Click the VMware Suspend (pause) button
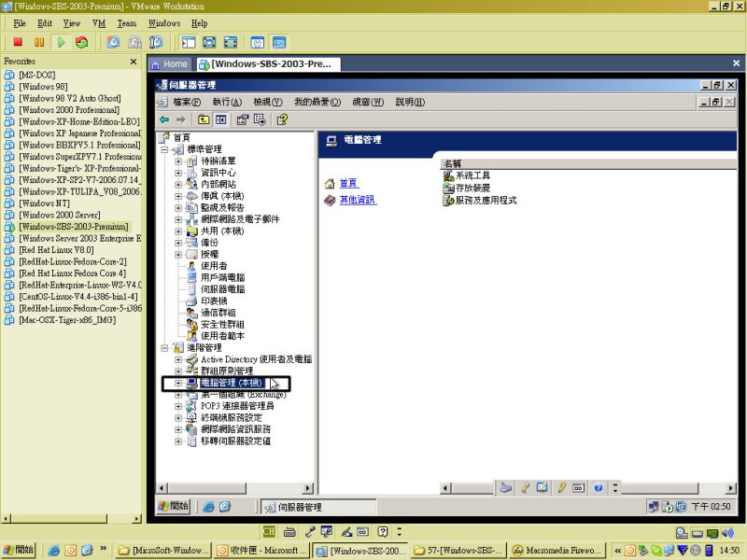Image resolution: width=747 pixels, height=560 pixels. point(39,42)
